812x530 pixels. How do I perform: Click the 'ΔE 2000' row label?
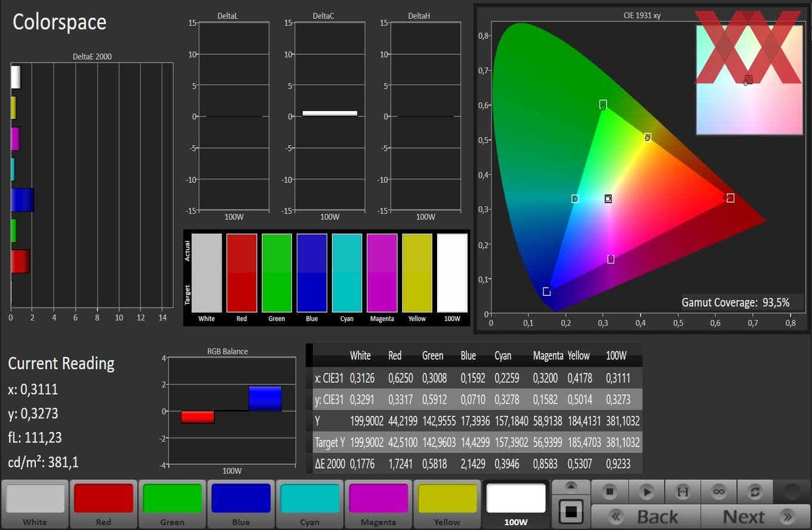[330, 464]
